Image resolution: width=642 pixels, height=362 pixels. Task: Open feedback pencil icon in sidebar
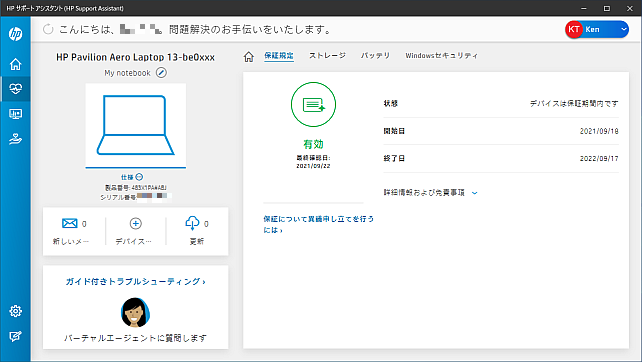(16, 336)
